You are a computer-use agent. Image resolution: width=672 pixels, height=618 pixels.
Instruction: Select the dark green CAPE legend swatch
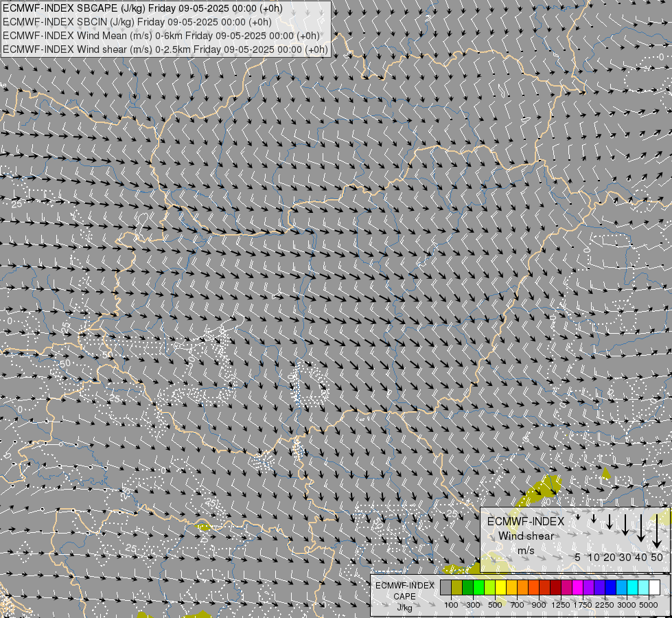(x=467, y=587)
